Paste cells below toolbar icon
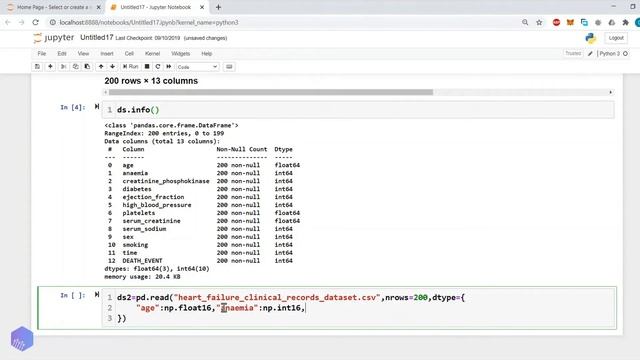 [x=87, y=67]
